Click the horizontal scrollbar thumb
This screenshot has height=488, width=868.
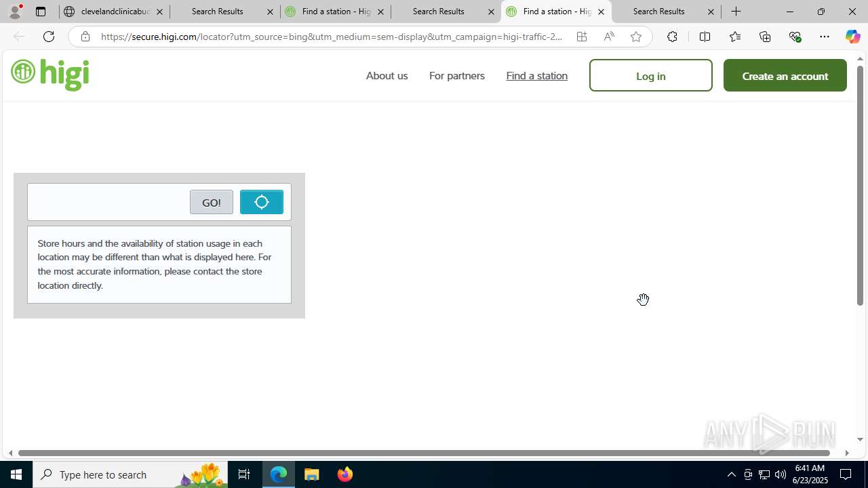click(x=424, y=453)
